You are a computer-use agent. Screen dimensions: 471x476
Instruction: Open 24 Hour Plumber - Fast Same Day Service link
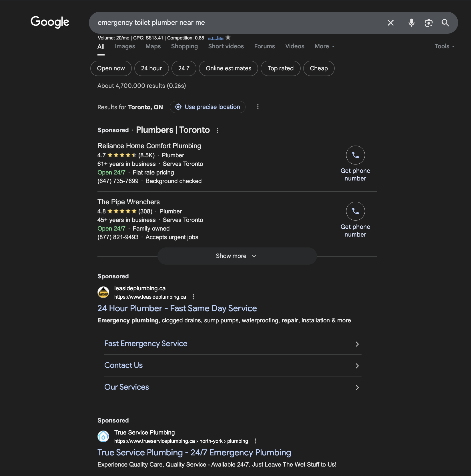177,308
